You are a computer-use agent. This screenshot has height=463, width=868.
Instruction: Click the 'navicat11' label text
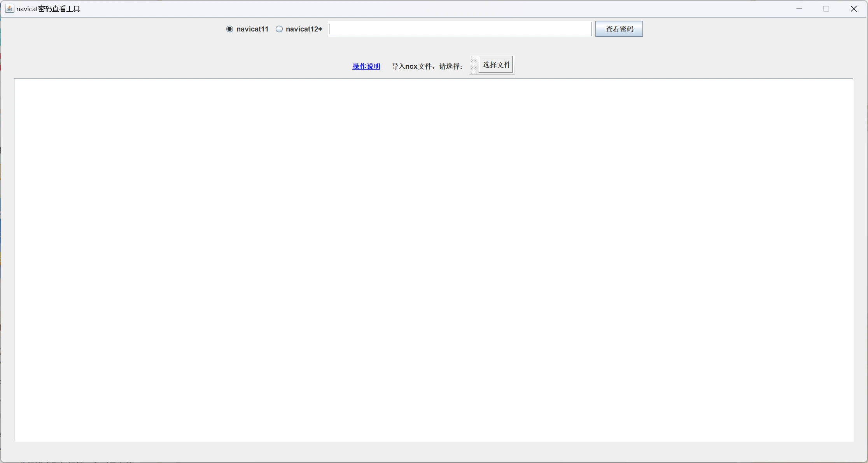point(252,29)
